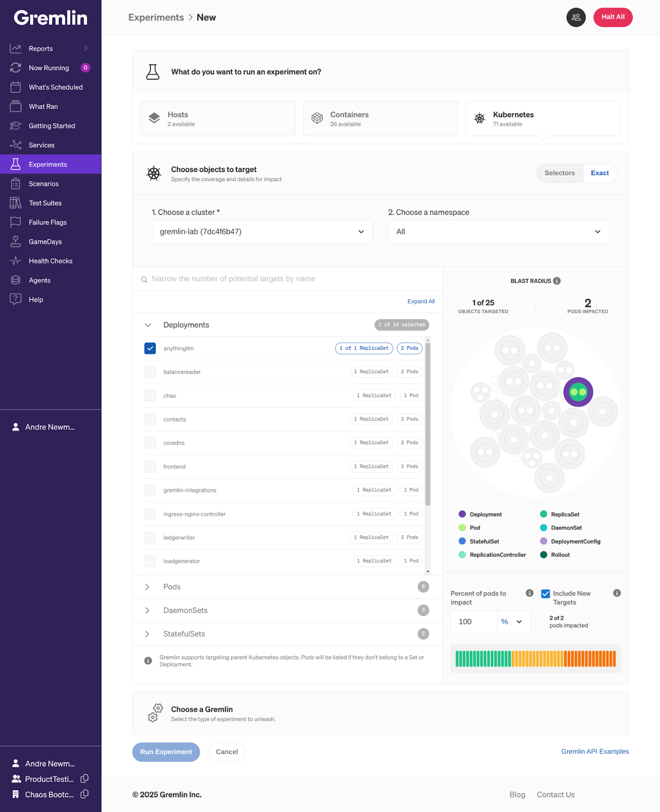Click the Failure Flags flag icon
660x812 pixels.
click(x=16, y=222)
